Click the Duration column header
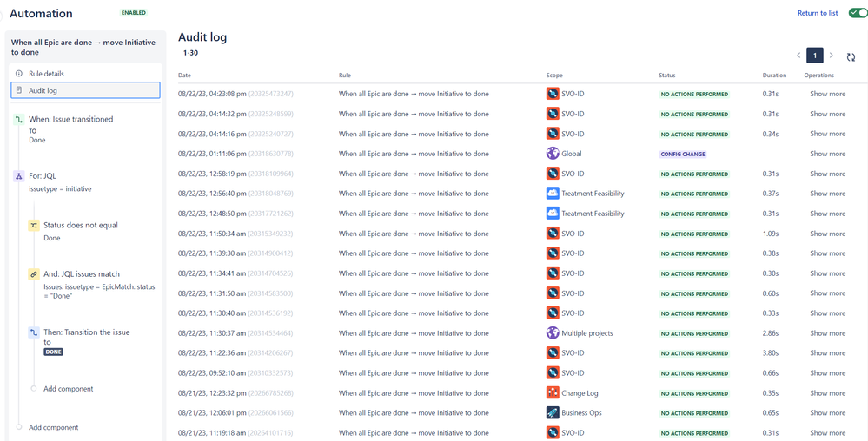This screenshot has width=868, height=441. [774, 76]
